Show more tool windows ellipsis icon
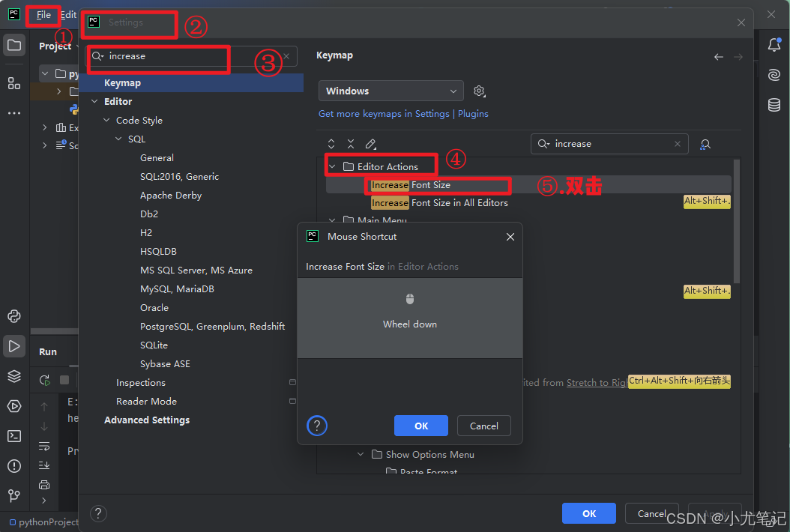 pos(14,113)
